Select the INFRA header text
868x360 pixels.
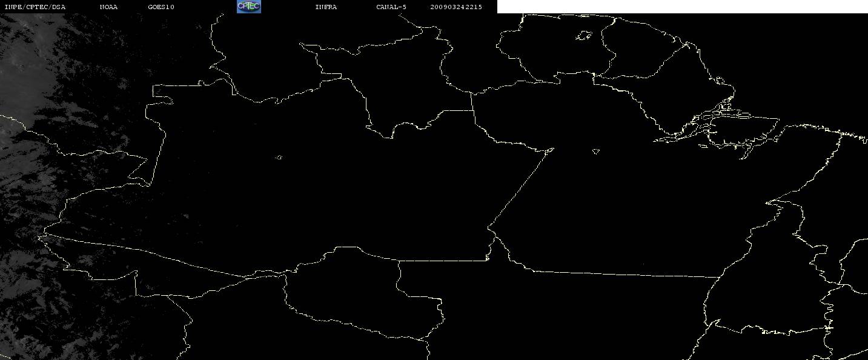326,7
